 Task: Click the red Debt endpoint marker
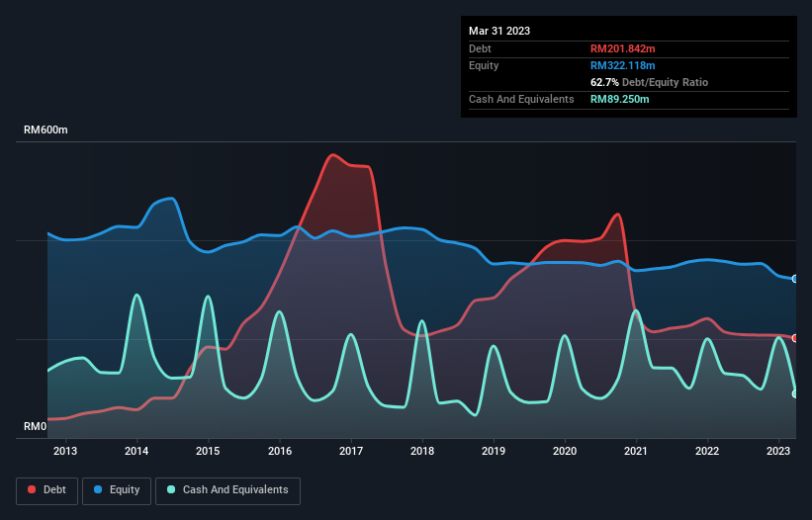click(795, 338)
